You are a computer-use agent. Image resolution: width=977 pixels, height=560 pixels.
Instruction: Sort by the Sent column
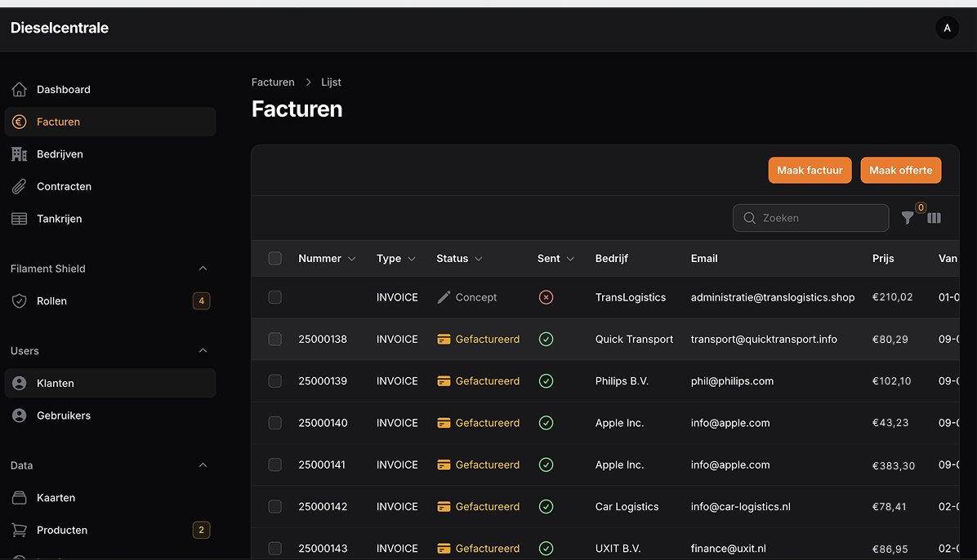click(x=555, y=259)
